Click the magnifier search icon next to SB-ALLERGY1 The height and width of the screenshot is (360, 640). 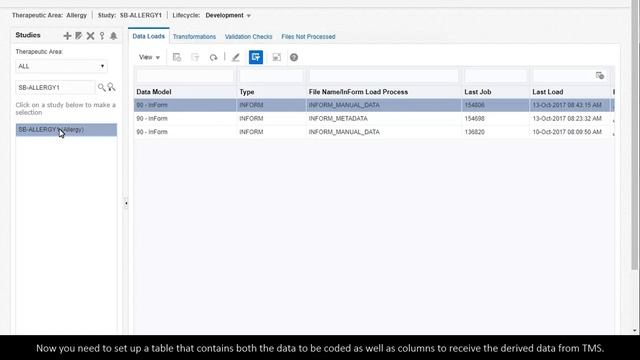101,87
